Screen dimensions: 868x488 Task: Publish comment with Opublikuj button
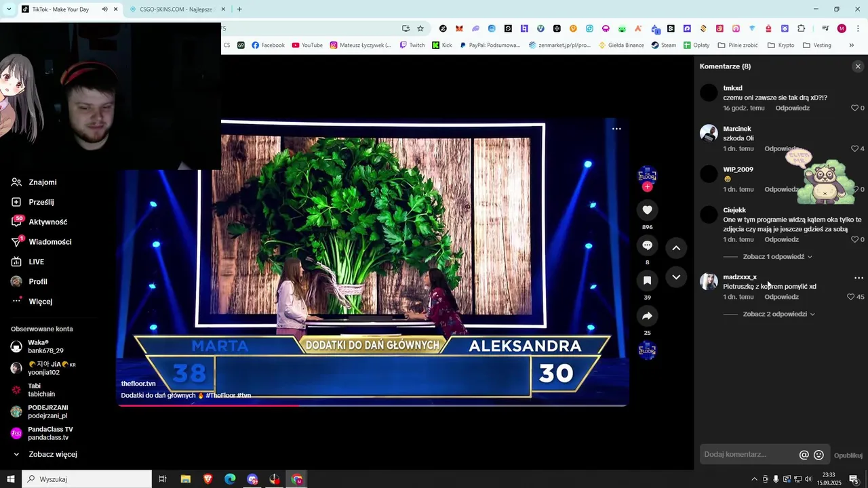pos(848,455)
